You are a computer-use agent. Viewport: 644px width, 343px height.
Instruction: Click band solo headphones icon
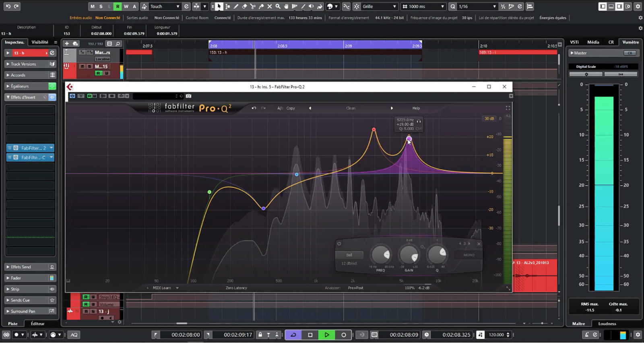click(419, 121)
